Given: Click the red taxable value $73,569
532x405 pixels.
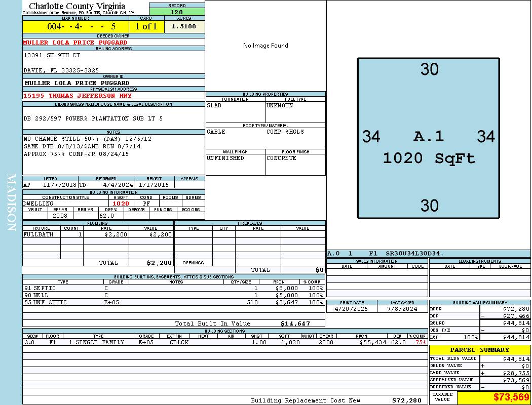Looking at the screenshot, I should pos(511,397).
